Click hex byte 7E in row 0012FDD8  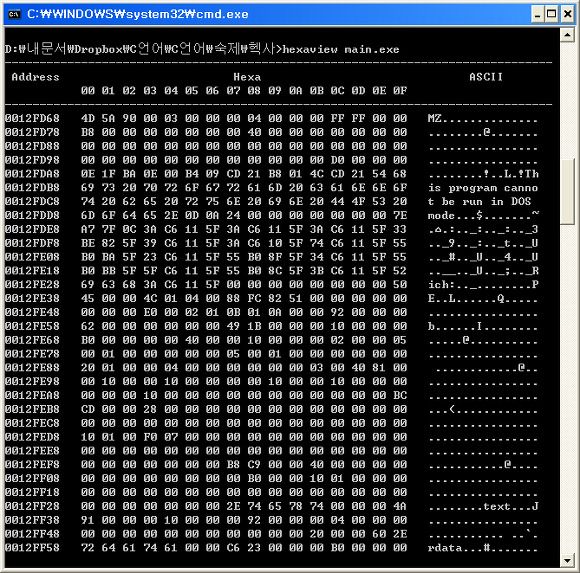(x=400, y=215)
